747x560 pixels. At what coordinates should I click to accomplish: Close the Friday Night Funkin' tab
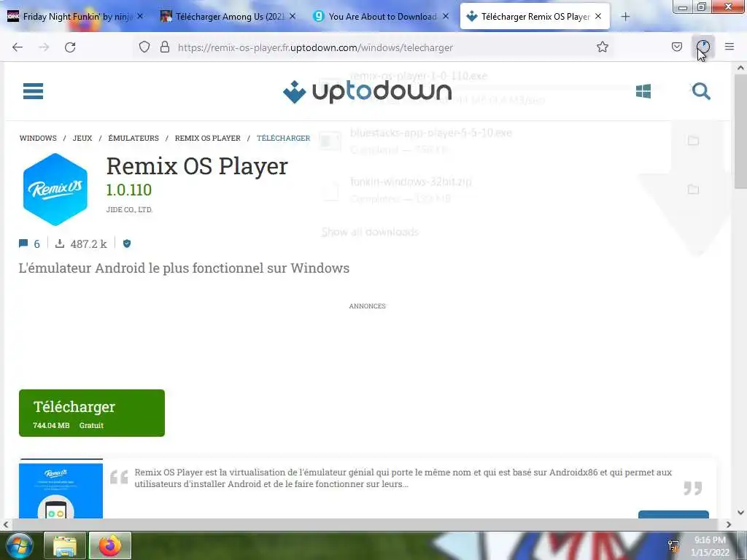coord(140,16)
